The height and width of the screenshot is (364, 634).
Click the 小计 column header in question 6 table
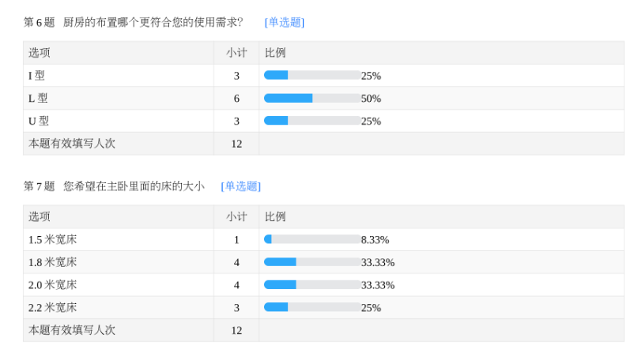tap(236, 53)
